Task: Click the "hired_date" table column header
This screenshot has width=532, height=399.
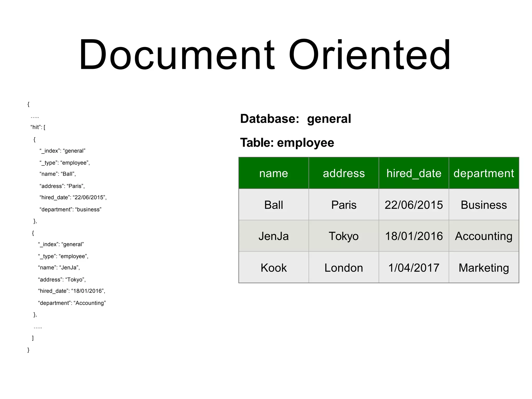Action: (x=414, y=173)
